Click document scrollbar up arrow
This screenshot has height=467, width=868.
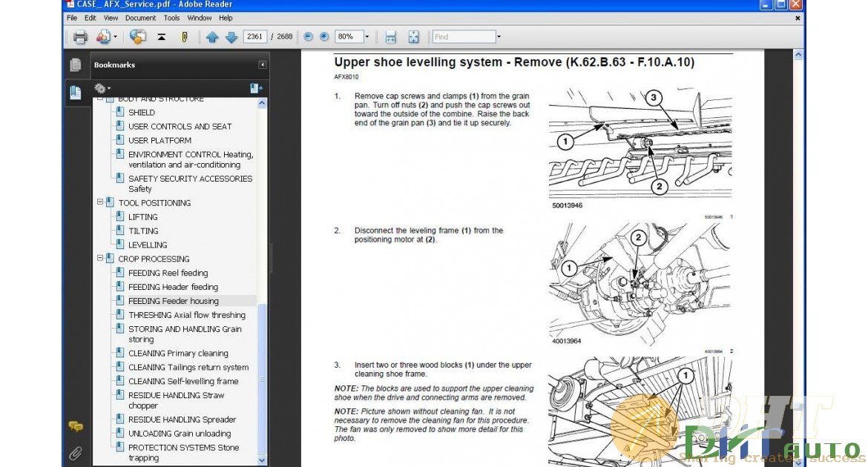[x=798, y=54]
